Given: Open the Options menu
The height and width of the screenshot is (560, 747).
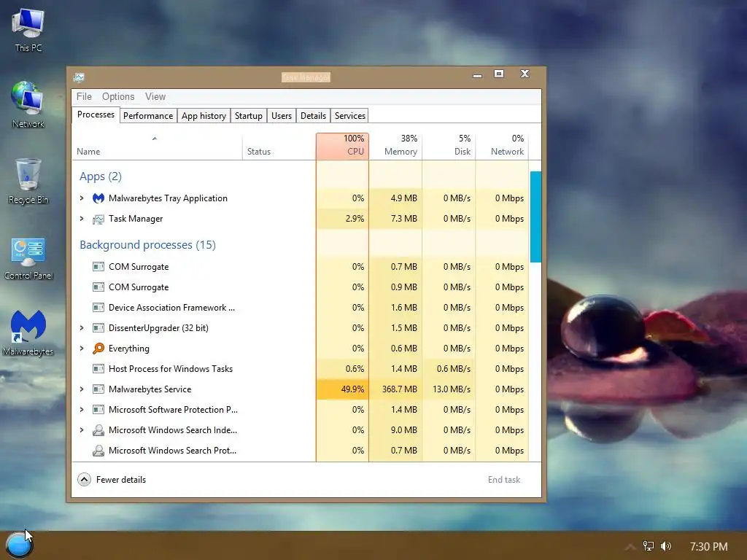Looking at the screenshot, I should [x=118, y=97].
